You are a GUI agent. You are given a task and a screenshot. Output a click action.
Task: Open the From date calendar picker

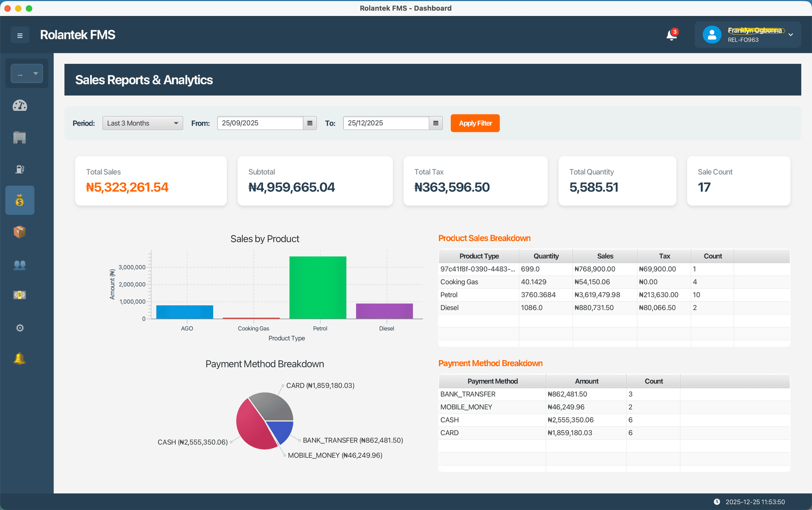pyautogui.click(x=310, y=123)
